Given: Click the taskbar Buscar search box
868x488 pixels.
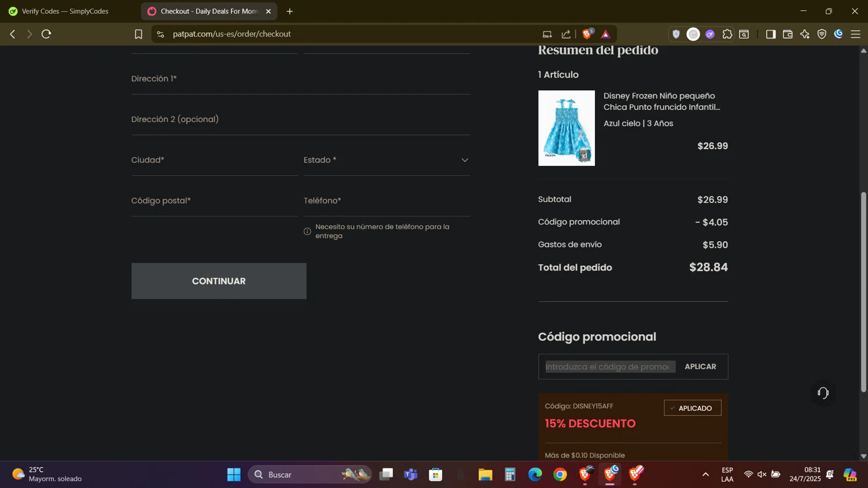Looking at the screenshot, I should 310,475.
